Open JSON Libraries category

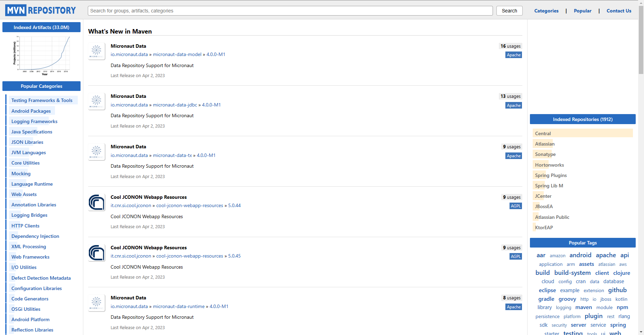click(x=27, y=142)
